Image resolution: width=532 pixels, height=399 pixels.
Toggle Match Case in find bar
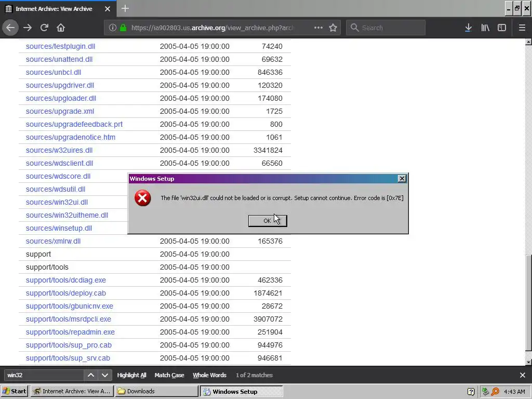[x=169, y=375]
